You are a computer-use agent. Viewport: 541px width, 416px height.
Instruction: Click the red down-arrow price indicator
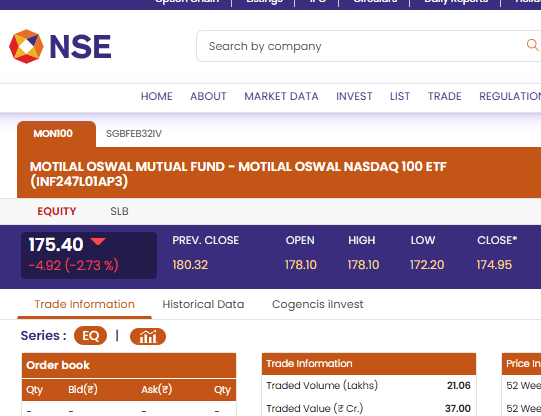pos(98,241)
